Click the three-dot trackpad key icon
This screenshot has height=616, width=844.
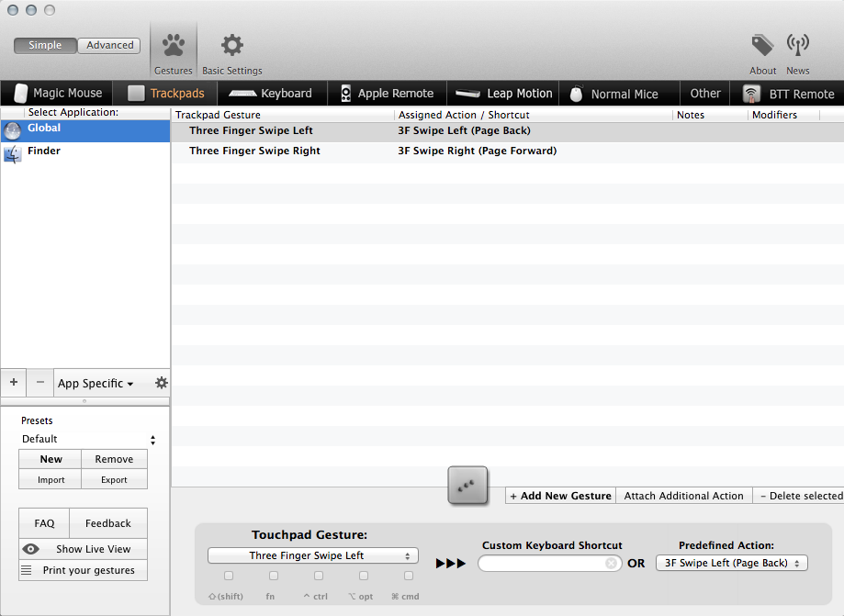(x=467, y=486)
